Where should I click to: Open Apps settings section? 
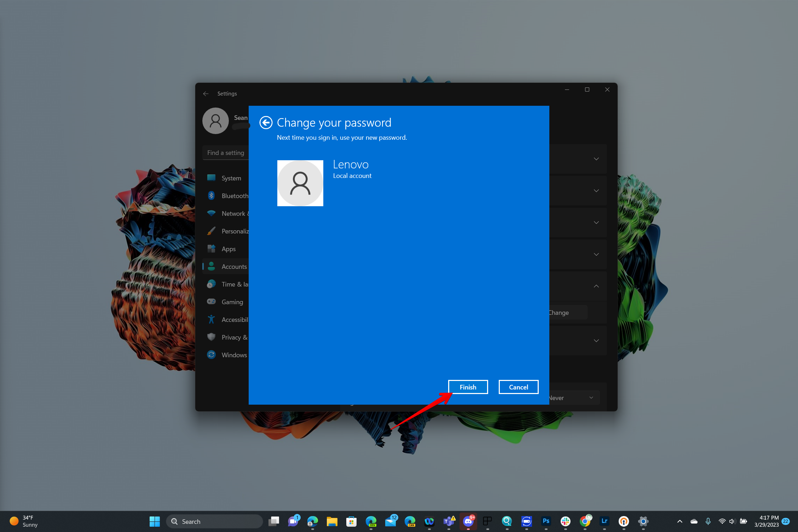(228, 248)
